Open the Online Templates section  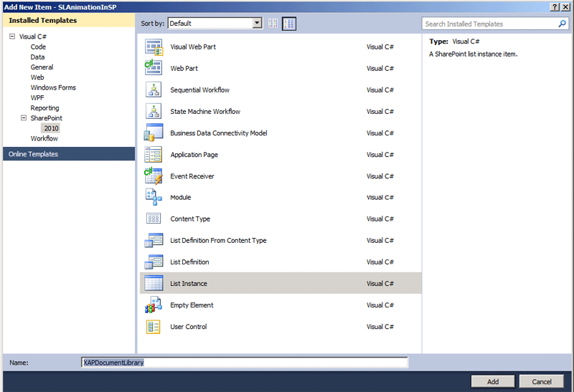click(x=69, y=154)
